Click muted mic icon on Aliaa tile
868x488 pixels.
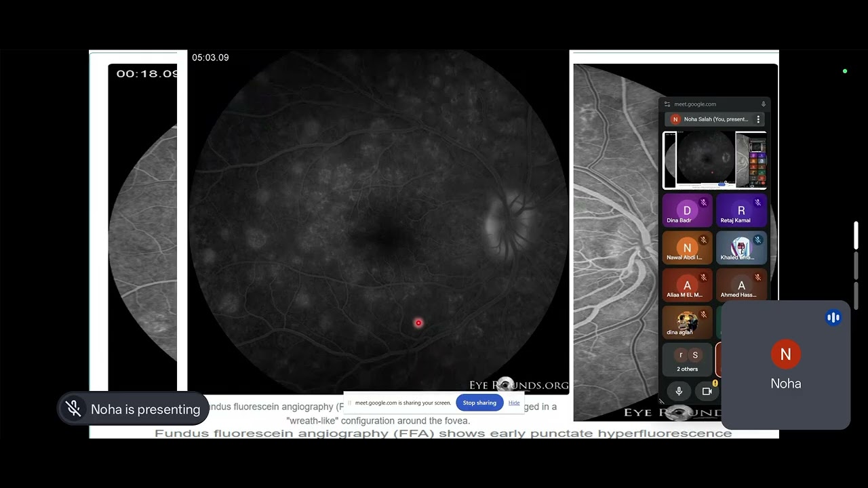(704, 277)
